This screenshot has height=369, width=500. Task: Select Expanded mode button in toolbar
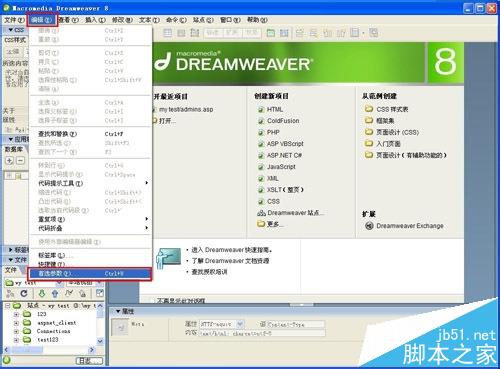coord(232,33)
